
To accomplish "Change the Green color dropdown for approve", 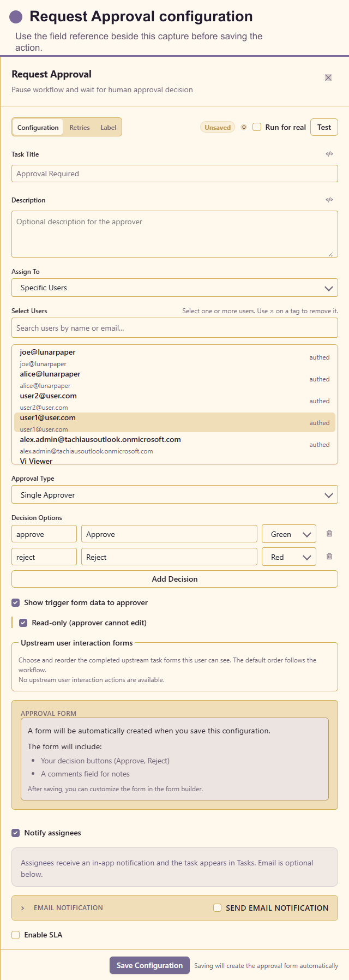I will coord(289,534).
